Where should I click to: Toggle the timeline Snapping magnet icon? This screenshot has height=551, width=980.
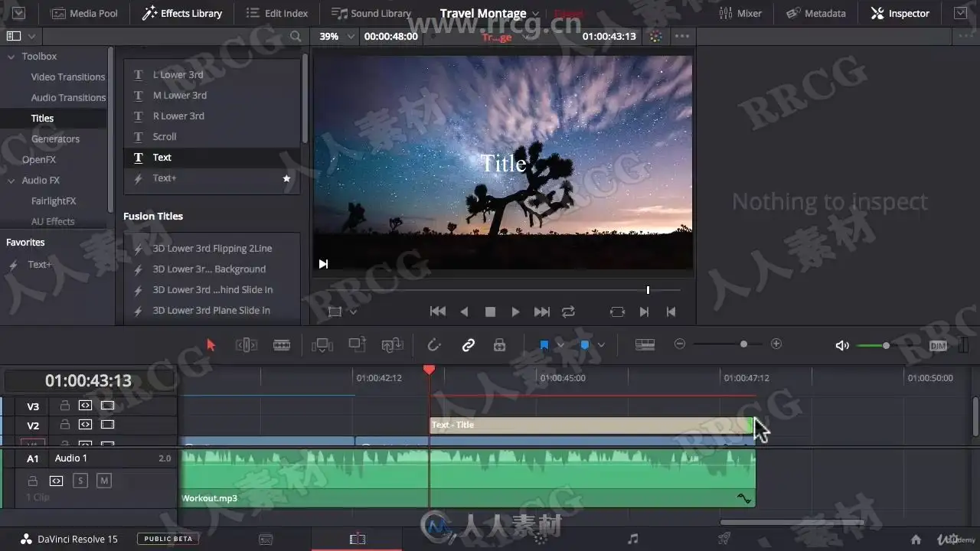[434, 345]
